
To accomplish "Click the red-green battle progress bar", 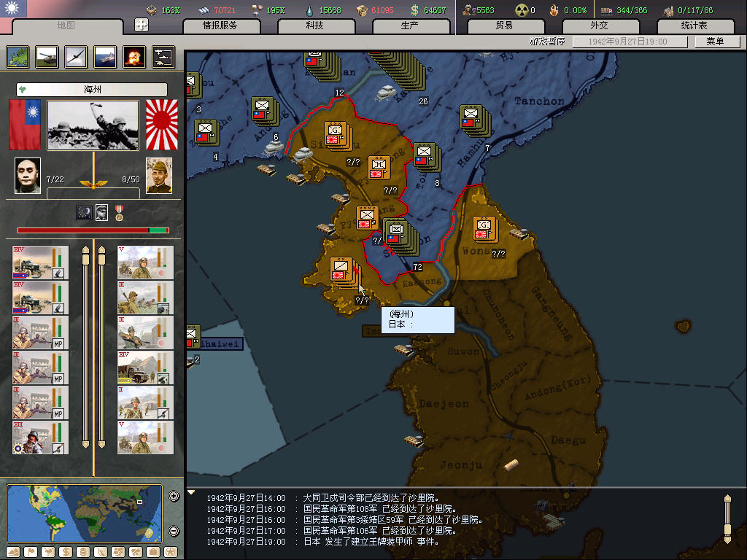I will point(93,230).
